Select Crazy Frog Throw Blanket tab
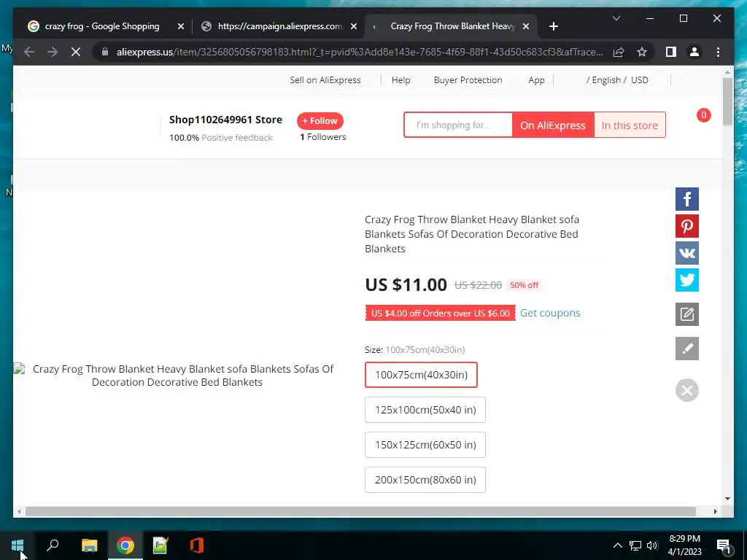 (x=452, y=27)
